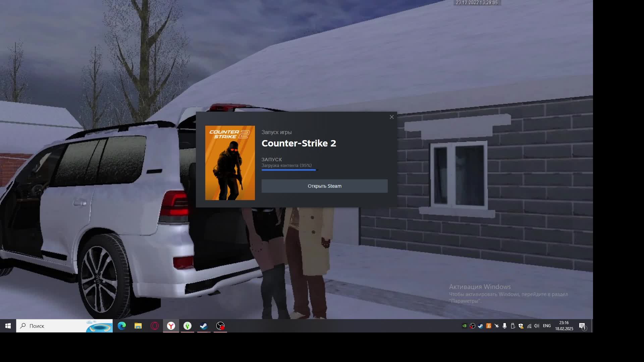Switch to Steam in the taskbar

(x=204, y=326)
